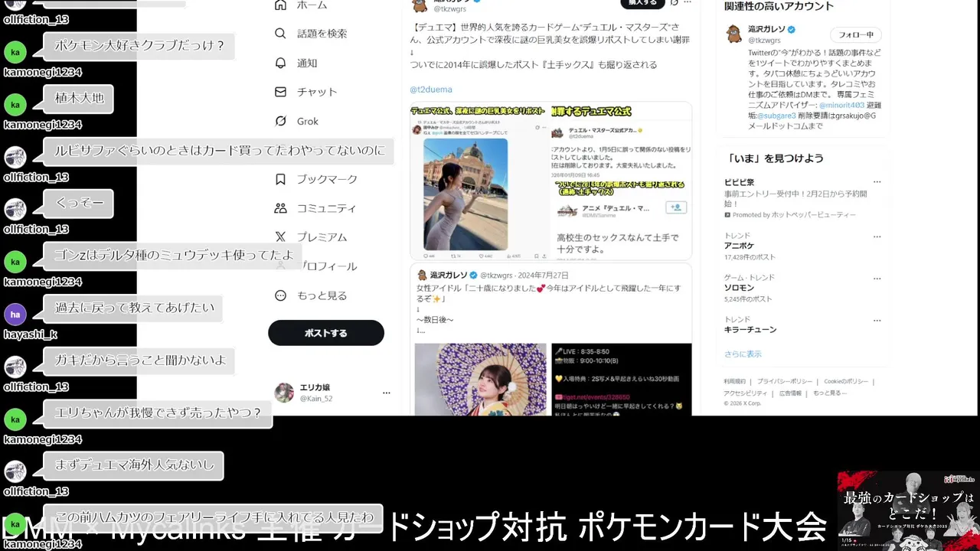Open the プレミアム X logo icon
Image resolution: width=980 pixels, height=551 pixels.
pyautogui.click(x=280, y=237)
